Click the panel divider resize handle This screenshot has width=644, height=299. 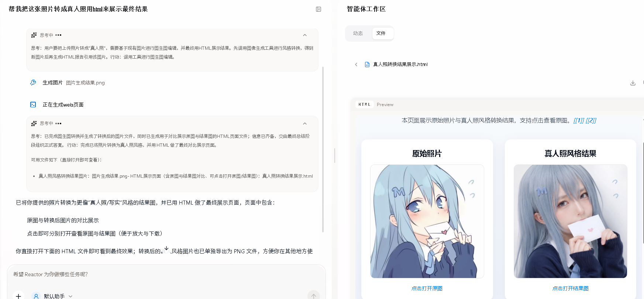click(335, 156)
